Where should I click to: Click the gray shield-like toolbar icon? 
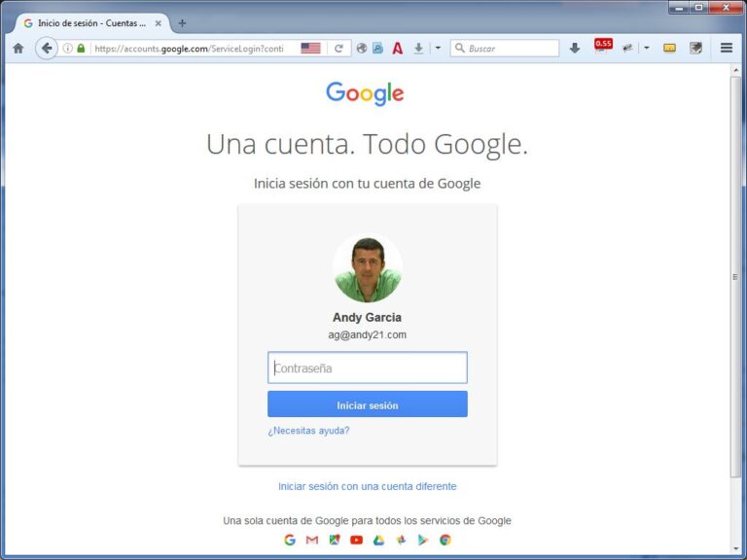point(695,48)
